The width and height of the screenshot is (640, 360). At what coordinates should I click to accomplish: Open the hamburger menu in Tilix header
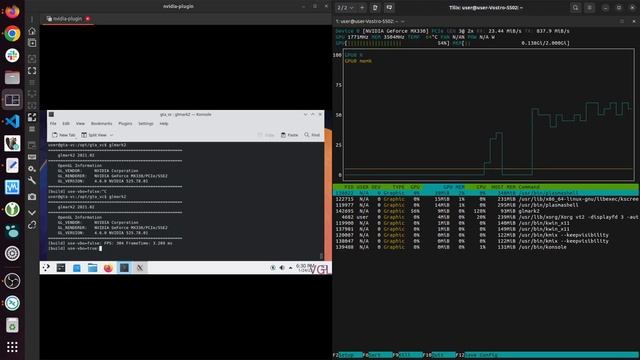589,7
